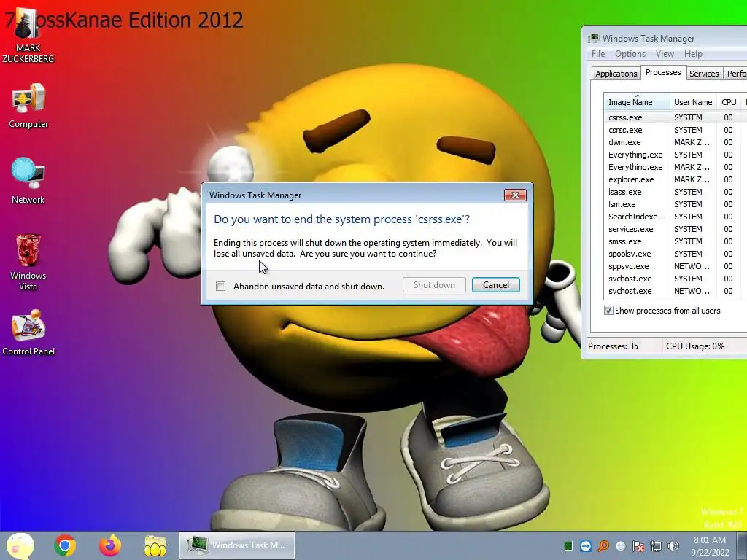The image size is (747, 560).
Task: Sort processes by CPU column
Action: point(729,102)
